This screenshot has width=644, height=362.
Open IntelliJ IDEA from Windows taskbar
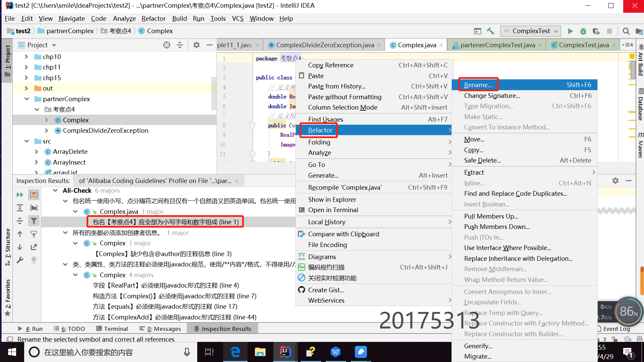click(x=285, y=352)
